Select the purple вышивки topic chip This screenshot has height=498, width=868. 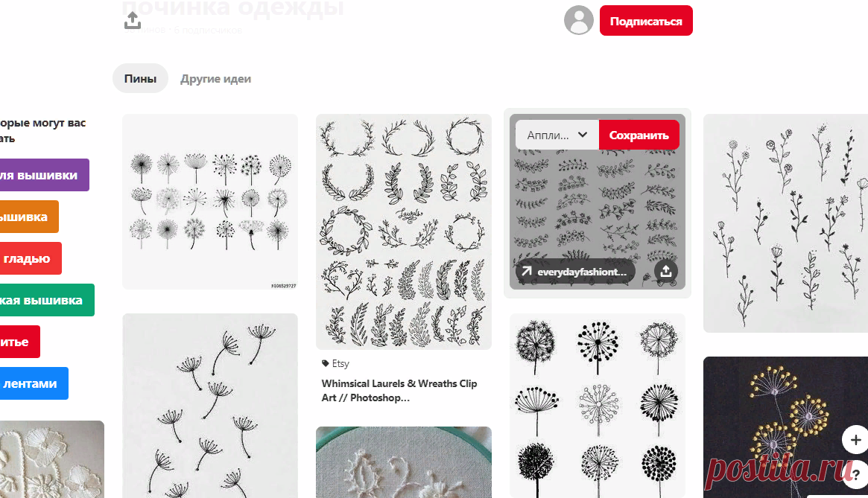[44, 175]
